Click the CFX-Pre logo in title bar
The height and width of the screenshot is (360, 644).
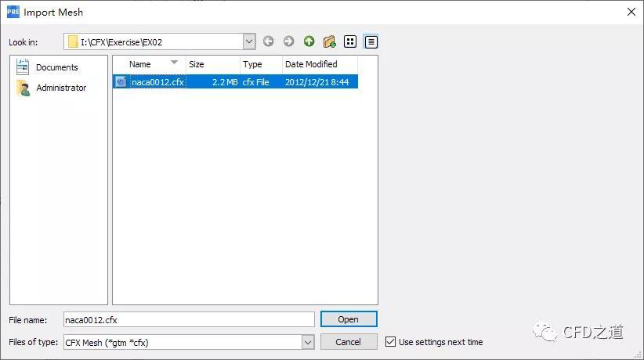13,12
